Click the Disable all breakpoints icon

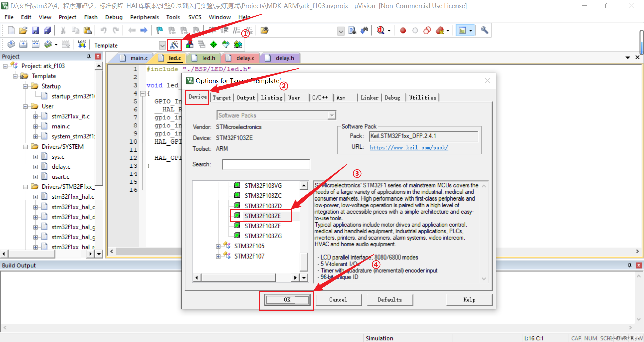[x=427, y=31]
